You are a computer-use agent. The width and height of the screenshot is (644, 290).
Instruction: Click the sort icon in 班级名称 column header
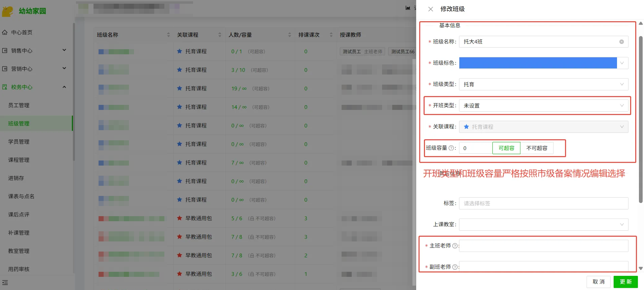click(168, 35)
